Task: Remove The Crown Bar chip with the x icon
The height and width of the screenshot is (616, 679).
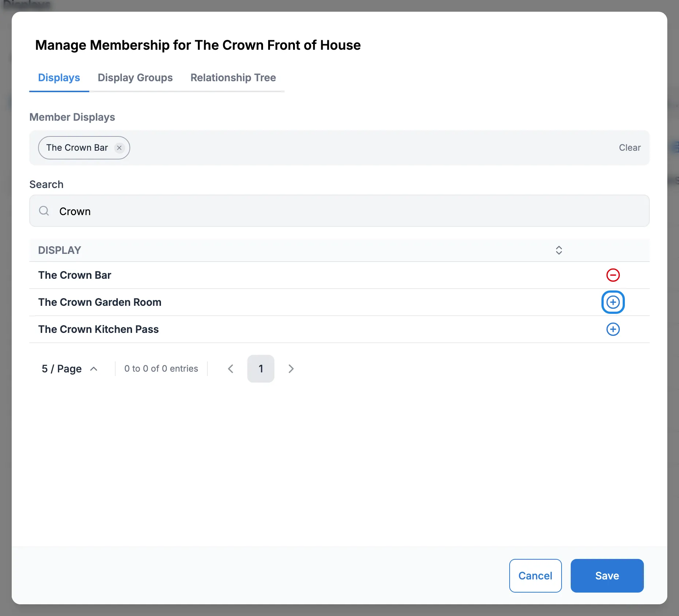Action: pyautogui.click(x=119, y=148)
